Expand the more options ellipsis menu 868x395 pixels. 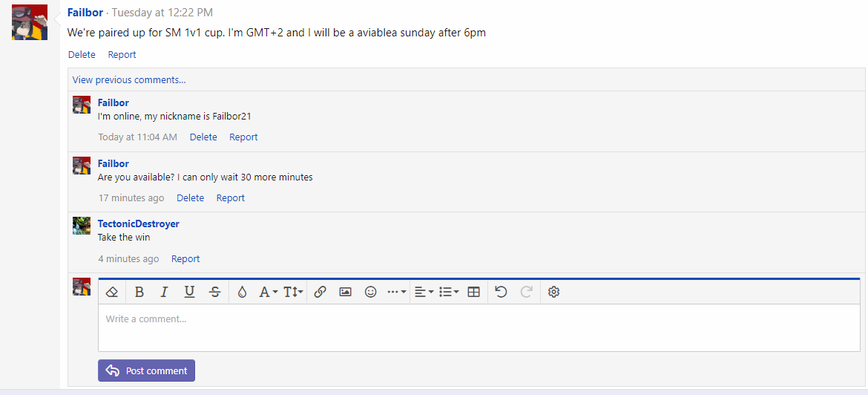pos(397,292)
